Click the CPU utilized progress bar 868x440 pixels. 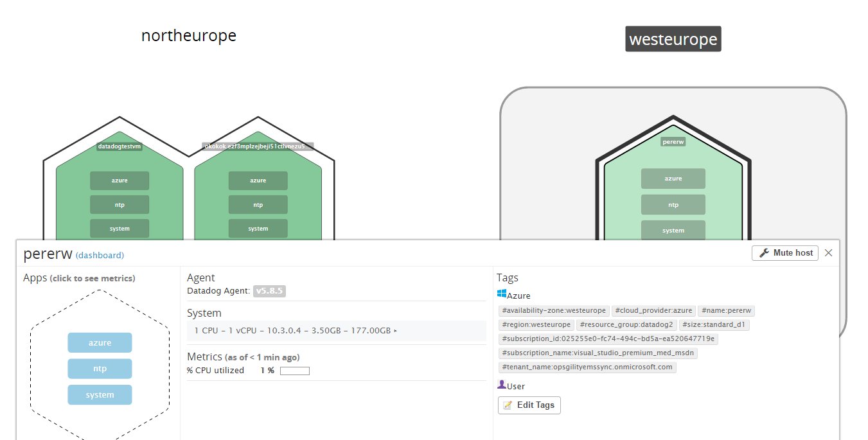[x=295, y=371]
